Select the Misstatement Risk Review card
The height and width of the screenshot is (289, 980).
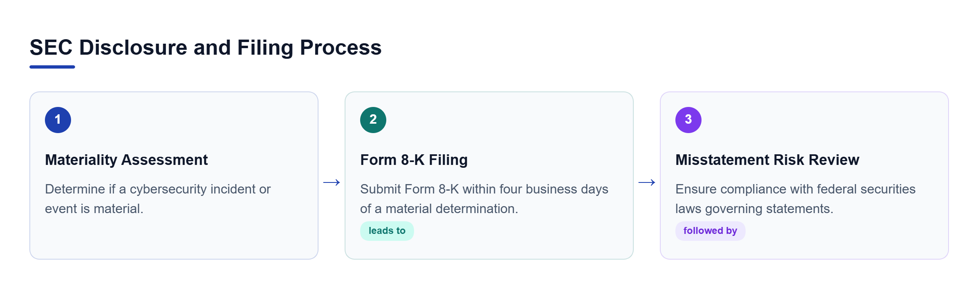click(804, 176)
